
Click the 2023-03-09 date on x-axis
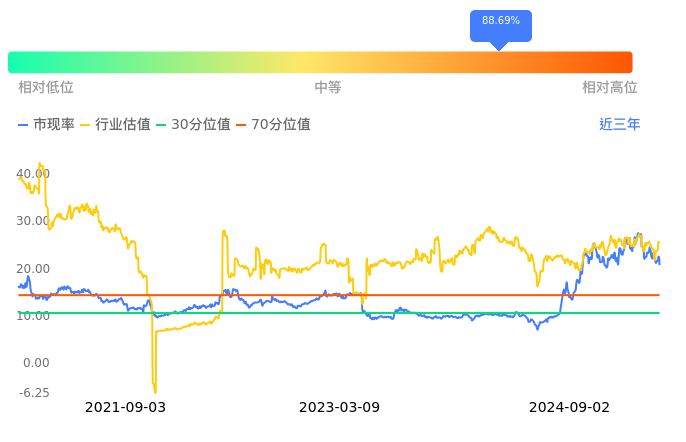339,407
